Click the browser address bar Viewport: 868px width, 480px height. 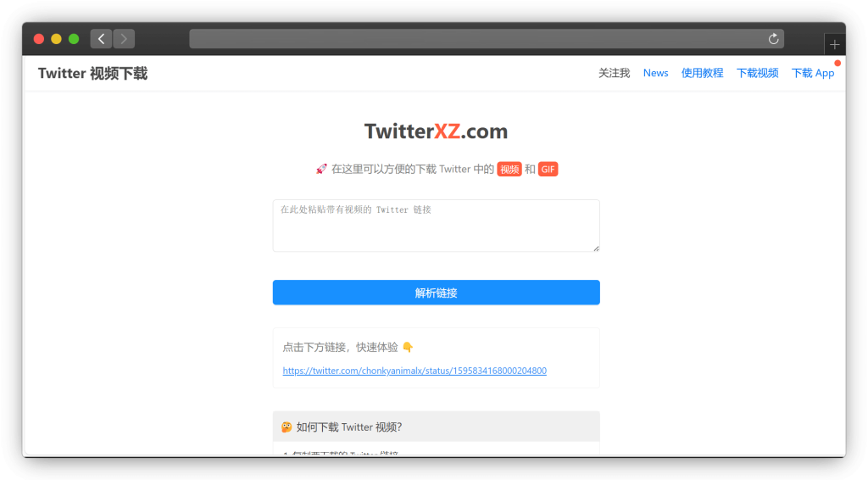click(x=486, y=39)
